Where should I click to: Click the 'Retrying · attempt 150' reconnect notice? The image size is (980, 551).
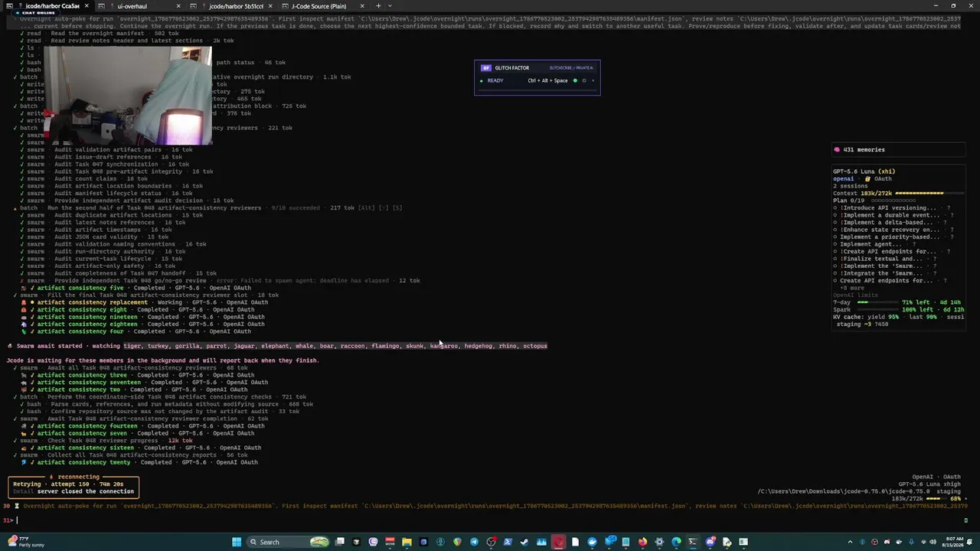pyautogui.click(x=74, y=487)
